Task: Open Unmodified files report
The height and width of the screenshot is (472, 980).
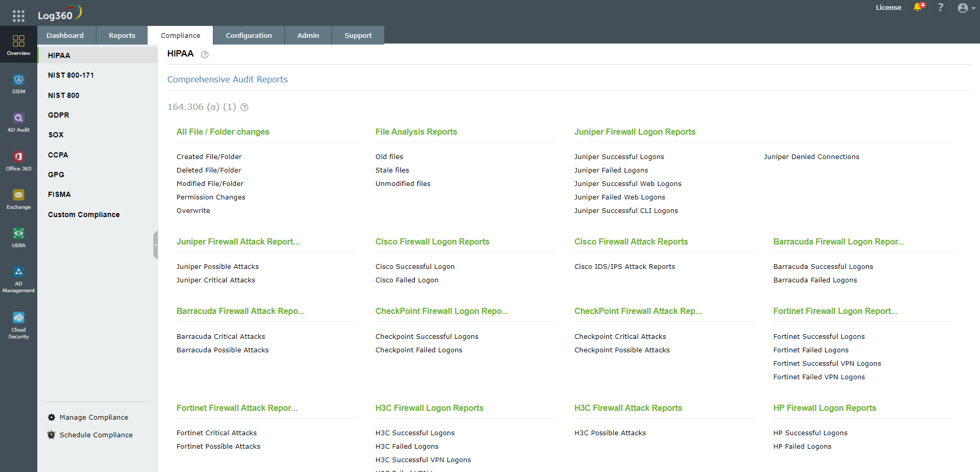Action: coord(402,183)
